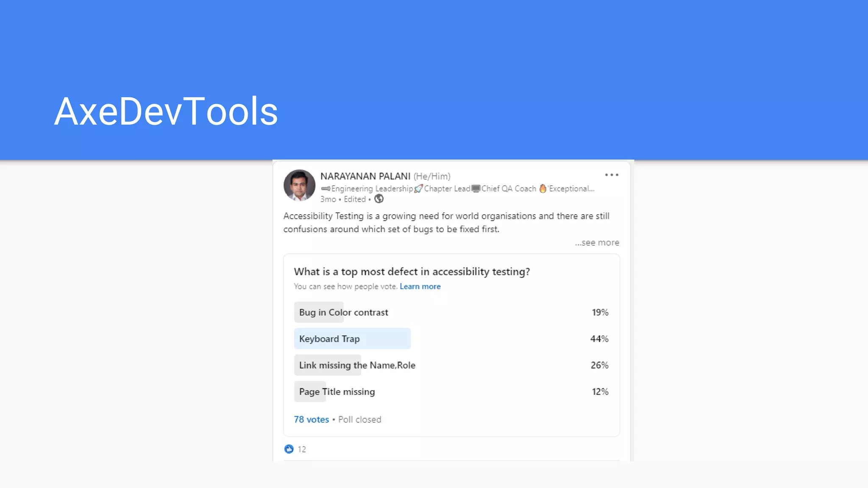Expand the post with see more
This screenshot has height=488, width=868.
pyautogui.click(x=597, y=243)
